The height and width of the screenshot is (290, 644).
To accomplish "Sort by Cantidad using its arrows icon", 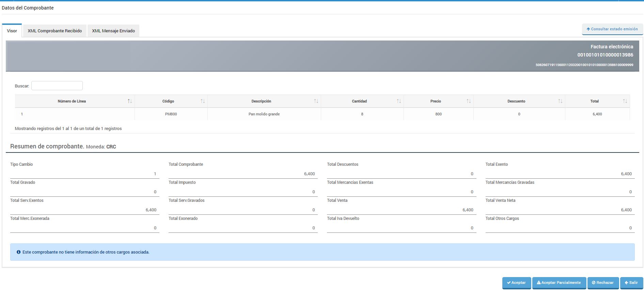I will [x=399, y=101].
